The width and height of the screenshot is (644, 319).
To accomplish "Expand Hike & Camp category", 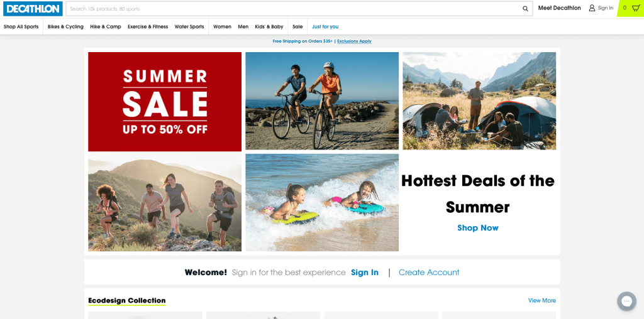I will coord(106,26).
